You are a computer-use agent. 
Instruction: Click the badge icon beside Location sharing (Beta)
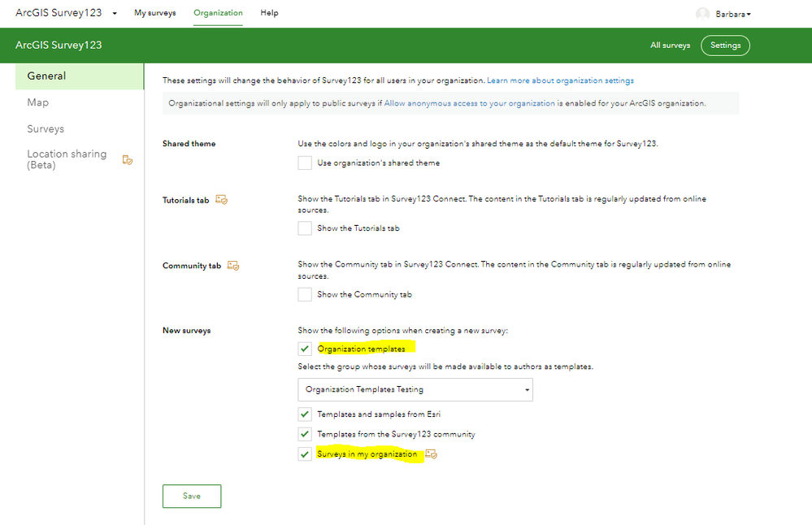(128, 160)
